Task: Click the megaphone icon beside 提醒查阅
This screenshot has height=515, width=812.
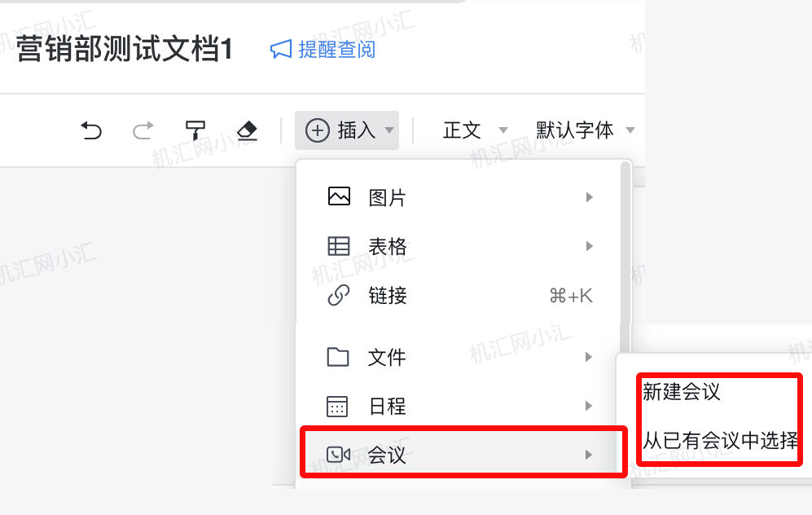Action: pyautogui.click(x=281, y=49)
